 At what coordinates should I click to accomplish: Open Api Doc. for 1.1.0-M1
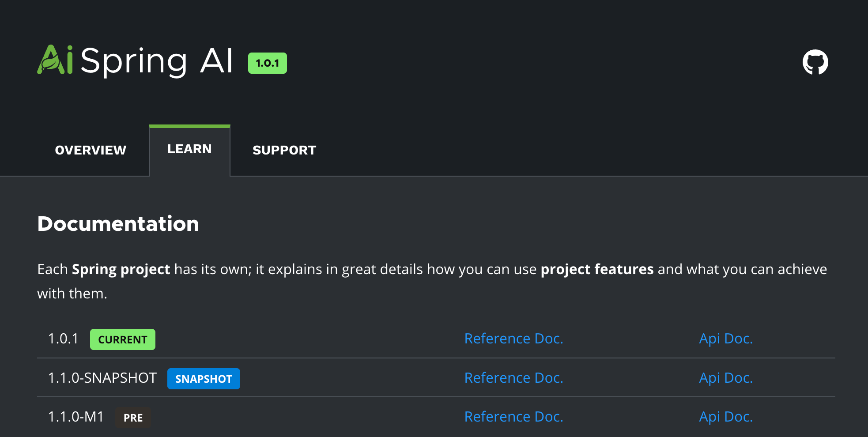click(726, 417)
